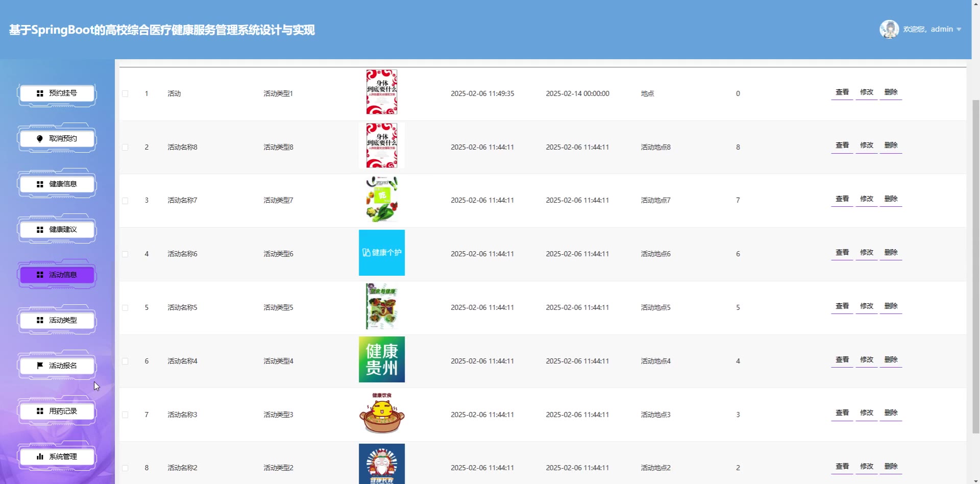Click the grid icon beside 用药记录
The width and height of the screenshot is (980, 484).
pos(40,411)
